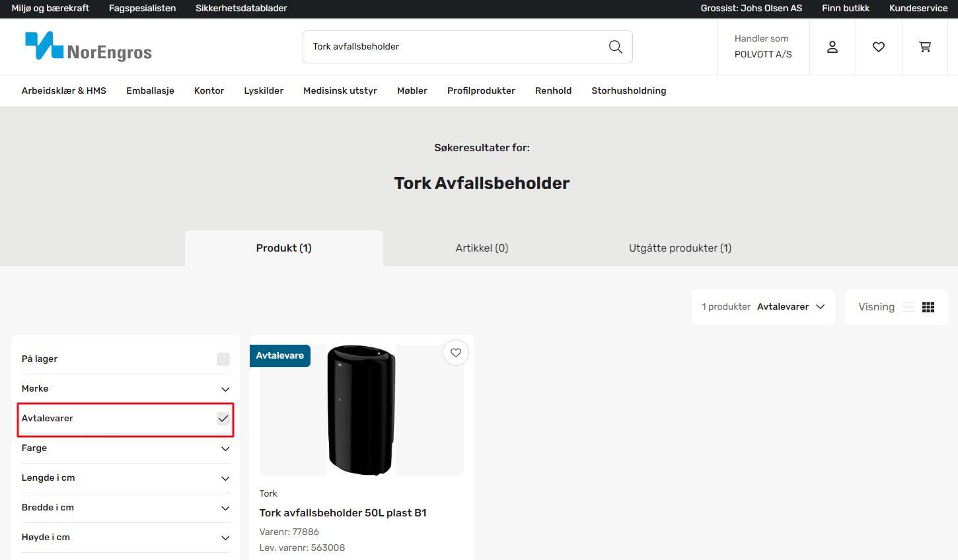
Task: Open the shopping cart icon
Action: click(925, 47)
